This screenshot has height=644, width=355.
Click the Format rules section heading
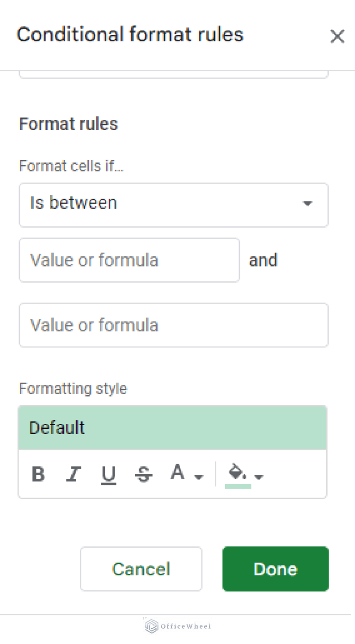tap(68, 124)
